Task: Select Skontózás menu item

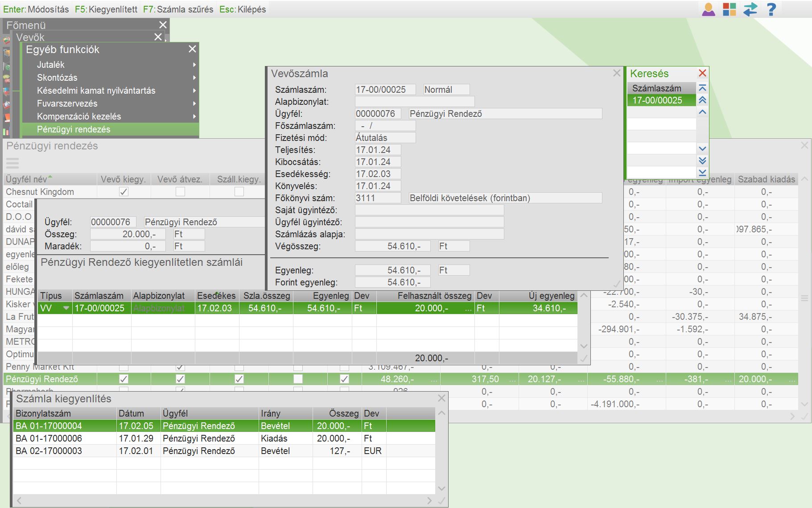Action: coord(57,78)
